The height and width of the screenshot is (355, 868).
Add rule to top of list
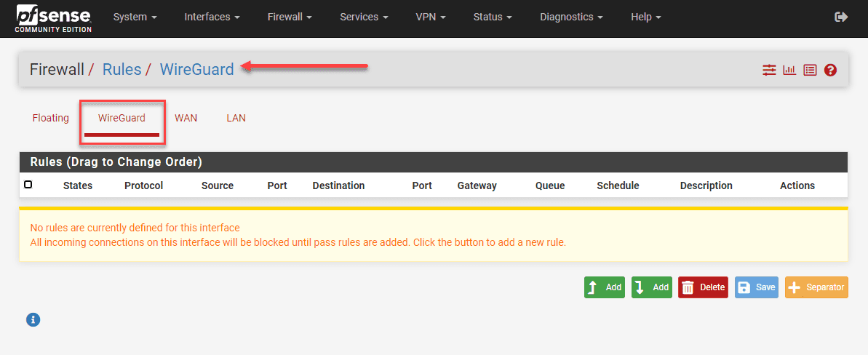pos(604,287)
